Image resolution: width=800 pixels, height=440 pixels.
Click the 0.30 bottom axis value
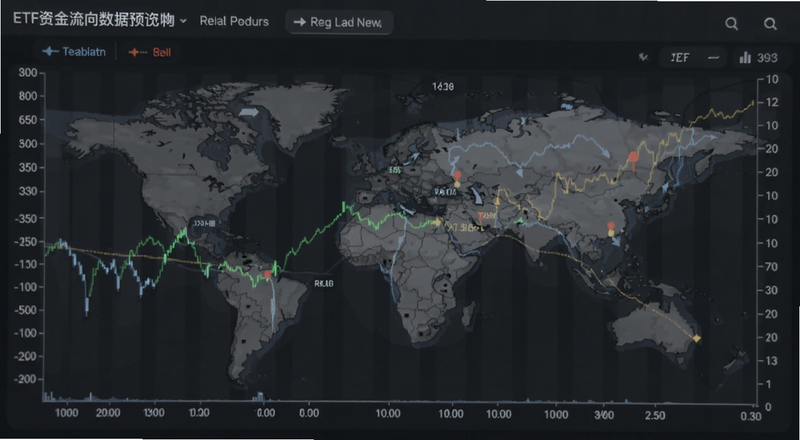[751, 416]
